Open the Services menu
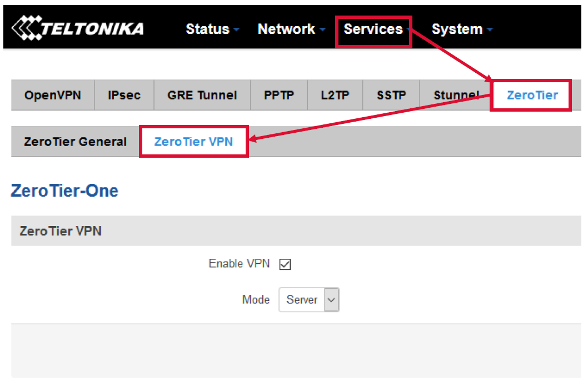The image size is (588, 386). point(373,29)
